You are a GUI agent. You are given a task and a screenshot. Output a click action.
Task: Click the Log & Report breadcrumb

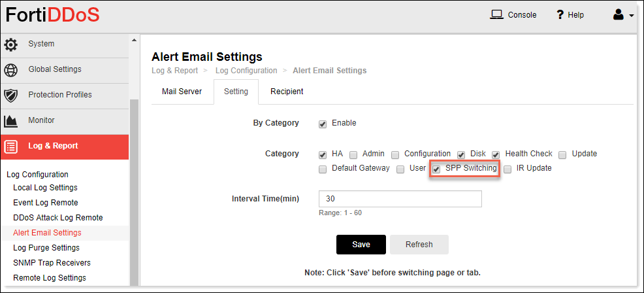(x=174, y=71)
